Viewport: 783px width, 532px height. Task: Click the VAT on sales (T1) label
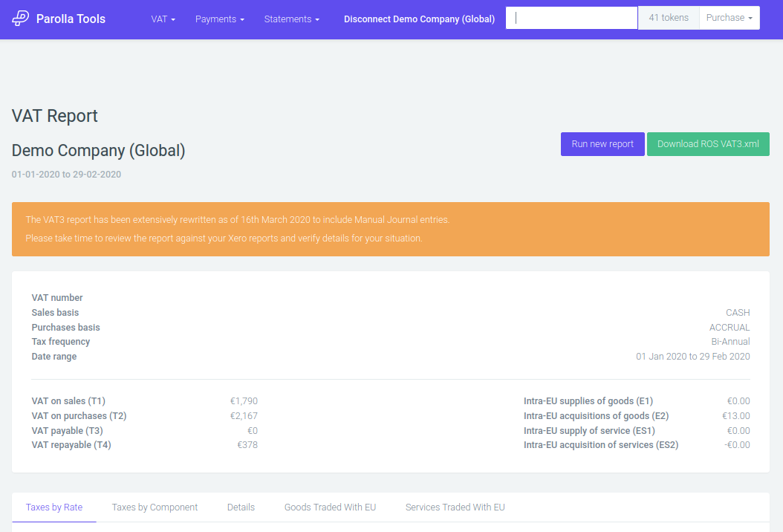point(68,400)
